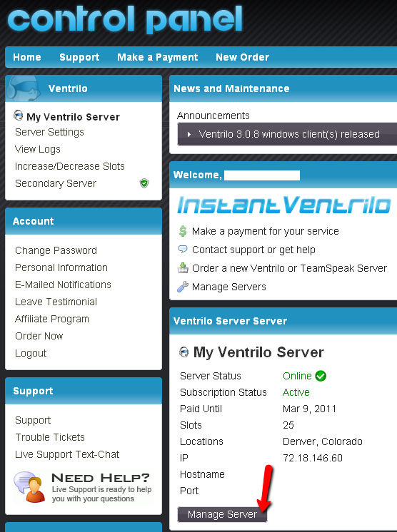Click the Announcements label

pyautogui.click(x=213, y=116)
